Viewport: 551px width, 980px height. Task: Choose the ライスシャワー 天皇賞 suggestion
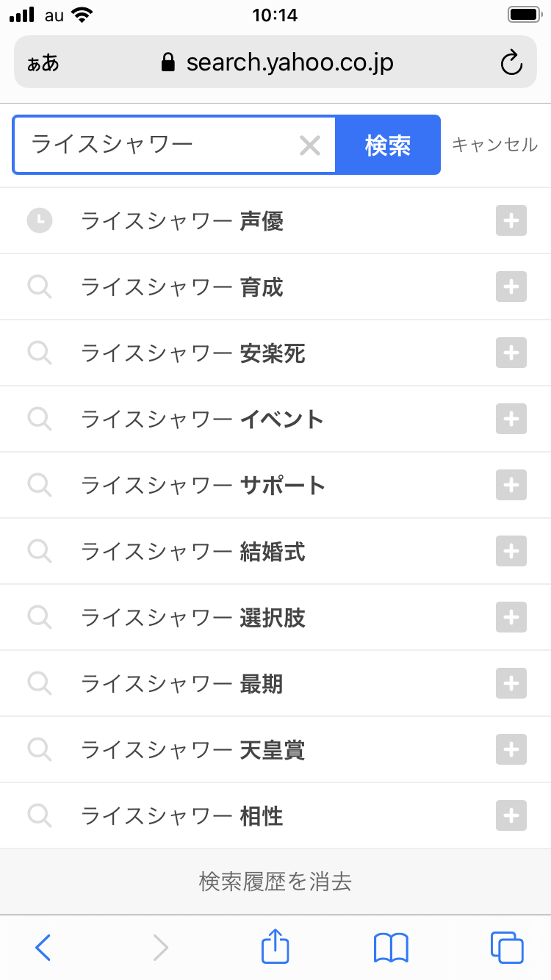[x=192, y=750]
